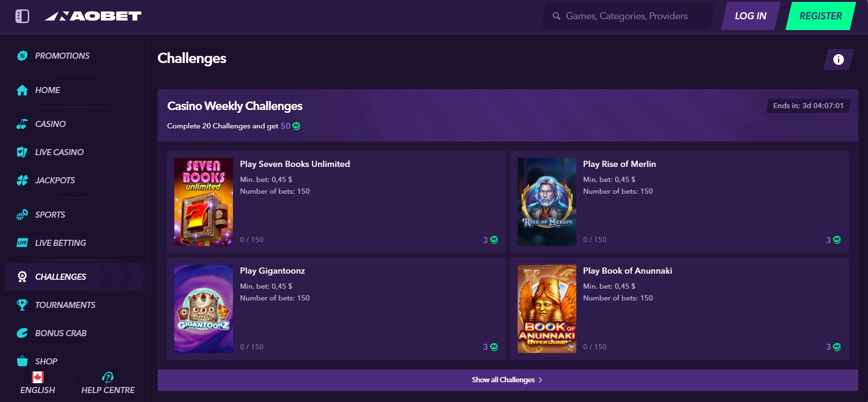Image resolution: width=868 pixels, height=402 pixels.
Task: Go to HOME in the sidebar
Action: [x=47, y=90]
